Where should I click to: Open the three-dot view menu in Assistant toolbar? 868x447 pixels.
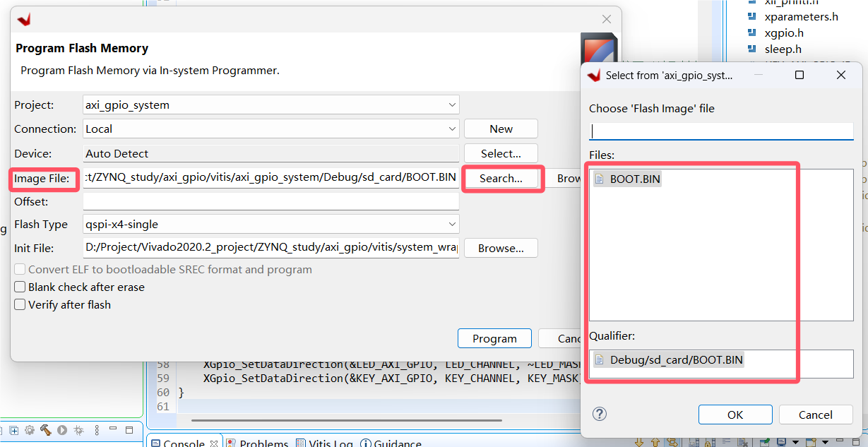point(97,429)
